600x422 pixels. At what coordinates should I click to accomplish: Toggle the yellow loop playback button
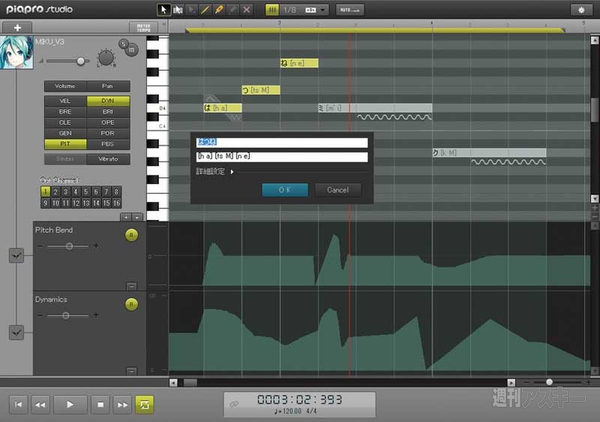click(x=145, y=405)
